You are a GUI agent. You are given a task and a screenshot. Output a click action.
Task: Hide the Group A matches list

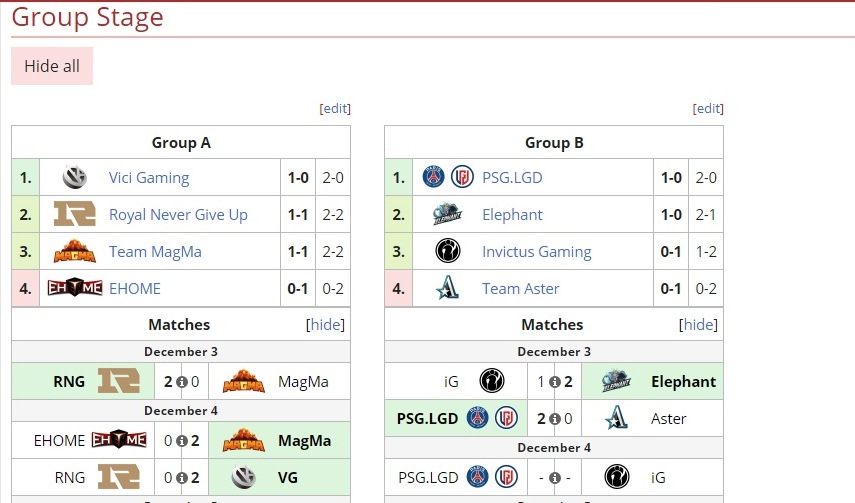326,325
